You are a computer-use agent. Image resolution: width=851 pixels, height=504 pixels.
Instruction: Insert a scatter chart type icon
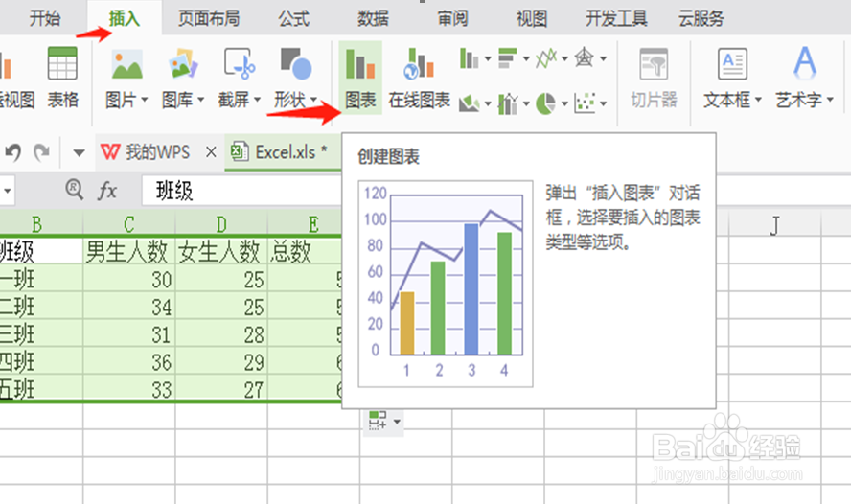coord(585,103)
